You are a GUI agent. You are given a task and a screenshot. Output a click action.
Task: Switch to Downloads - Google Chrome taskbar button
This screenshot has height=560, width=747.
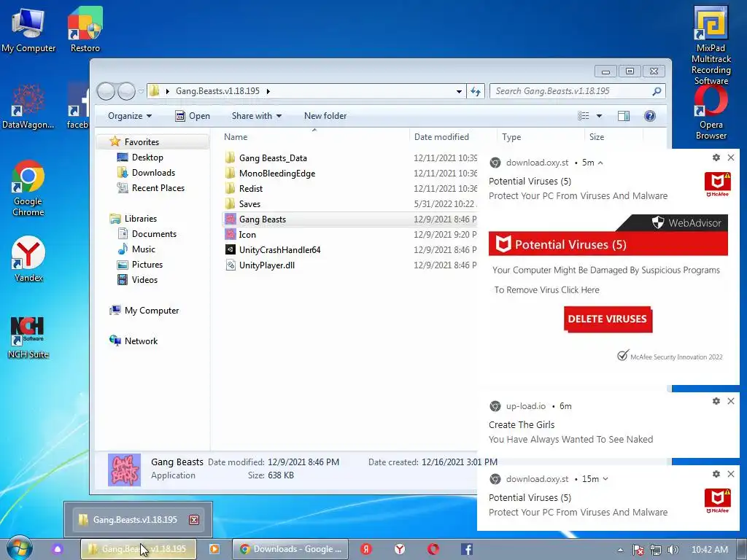coord(290,549)
